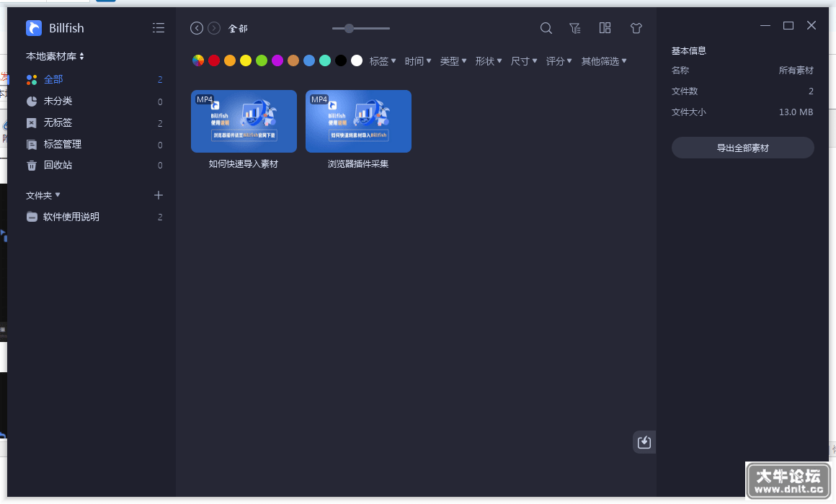Screen dimensions: 836x504
Task: Open the 尺寸 filter dropdown
Action: click(x=524, y=61)
